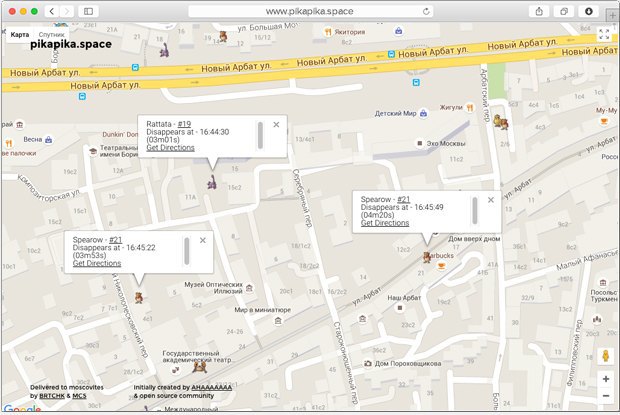Viewport: 620px width, 415px height.
Task: Open Safari's downloads icon
Action: (x=589, y=11)
